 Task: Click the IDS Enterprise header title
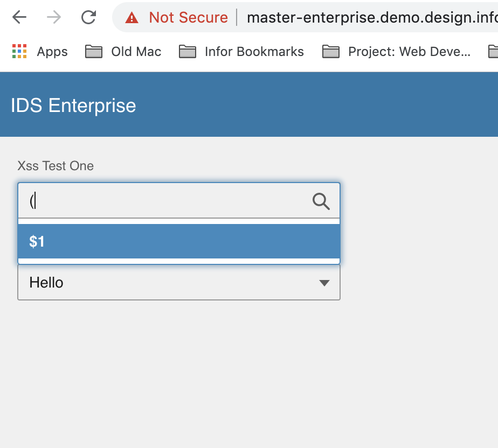(x=73, y=106)
